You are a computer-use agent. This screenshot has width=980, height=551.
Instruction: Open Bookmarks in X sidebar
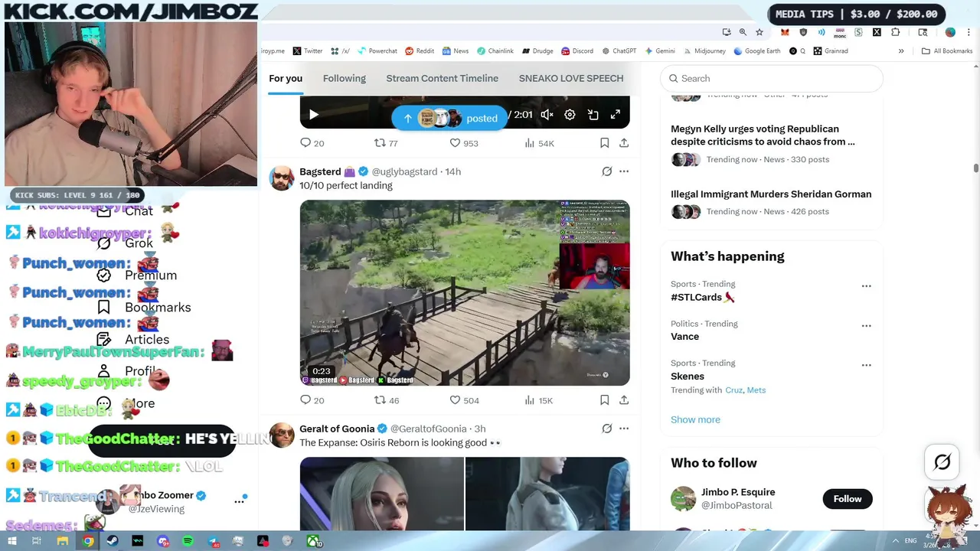tap(144, 308)
